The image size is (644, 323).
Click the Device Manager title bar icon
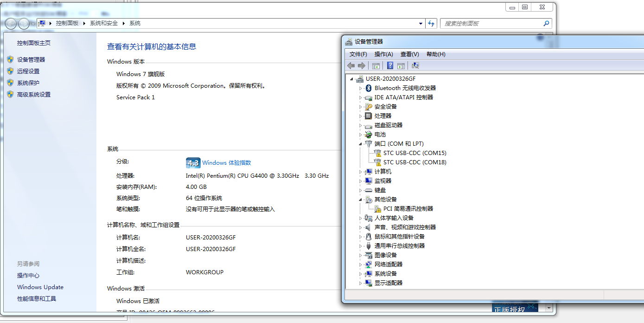(348, 42)
